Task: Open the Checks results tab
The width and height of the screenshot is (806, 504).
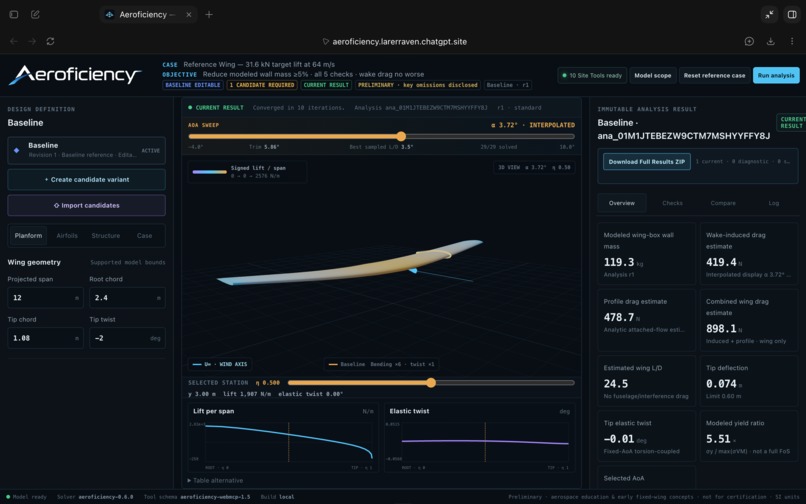Action: point(672,203)
